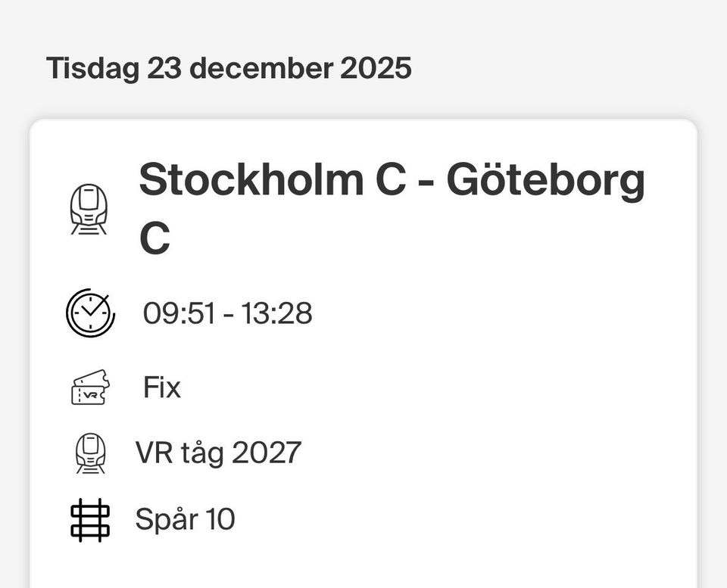Click the large train icon beside the route title

pyautogui.click(x=89, y=209)
